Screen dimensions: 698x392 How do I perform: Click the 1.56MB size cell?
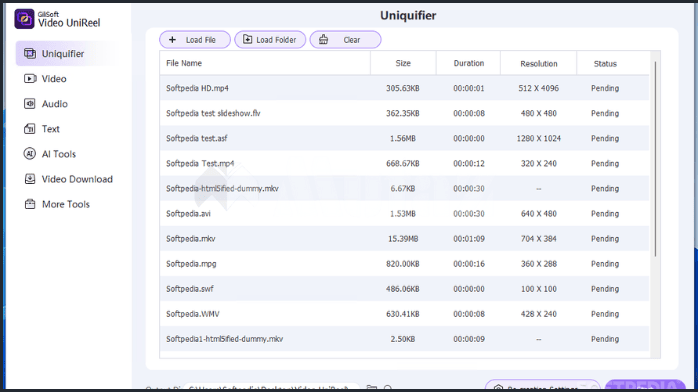[403, 138]
